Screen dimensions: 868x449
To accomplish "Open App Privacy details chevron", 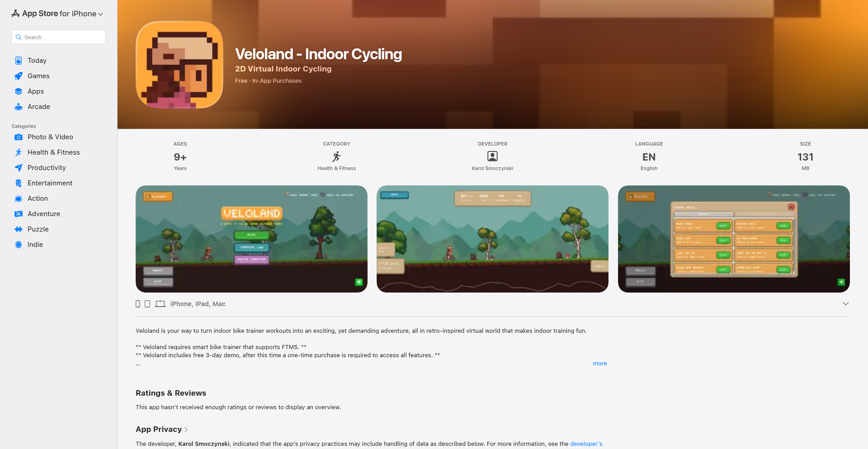I will click(186, 430).
